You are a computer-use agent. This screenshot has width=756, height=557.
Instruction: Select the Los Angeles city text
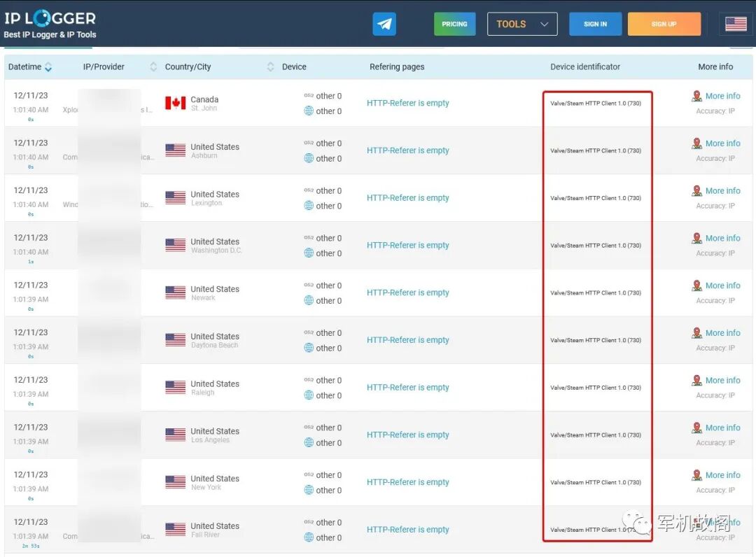210,440
